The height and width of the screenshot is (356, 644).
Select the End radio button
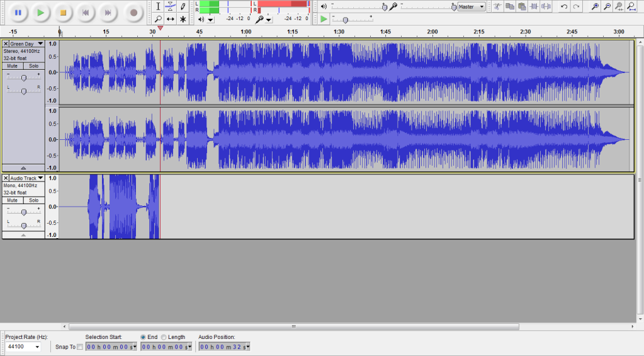(144, 337)
